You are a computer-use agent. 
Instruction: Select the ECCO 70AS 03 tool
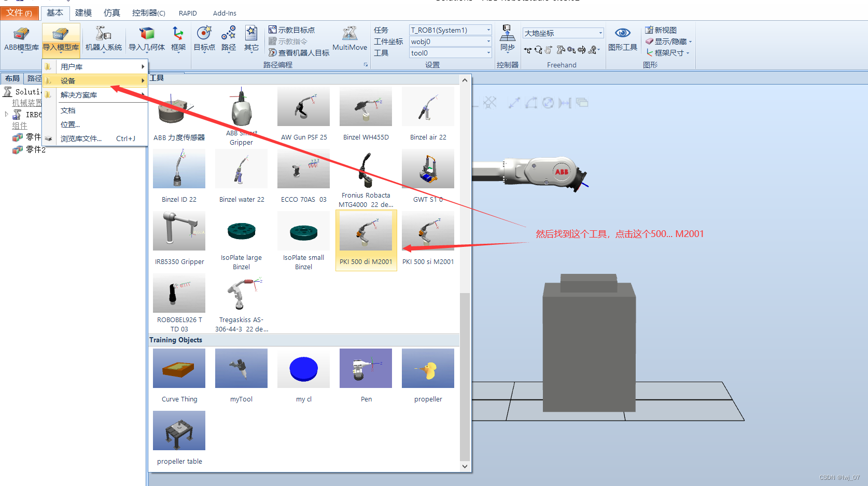(x=304, y=177)
